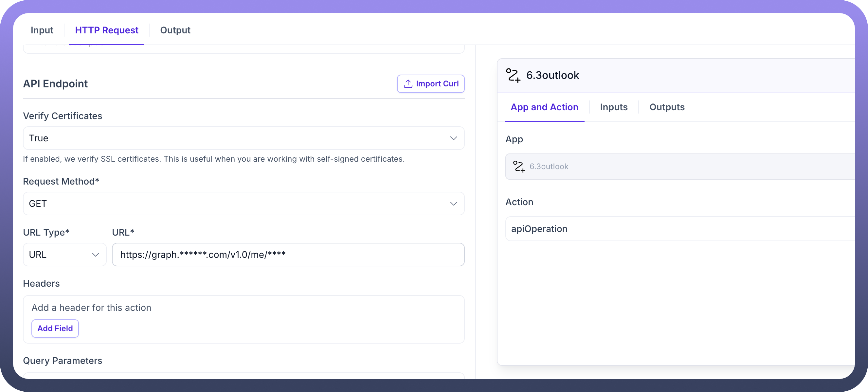Click the connector icon inside the App field
This screenshot has height=392, width=868.
518,167
